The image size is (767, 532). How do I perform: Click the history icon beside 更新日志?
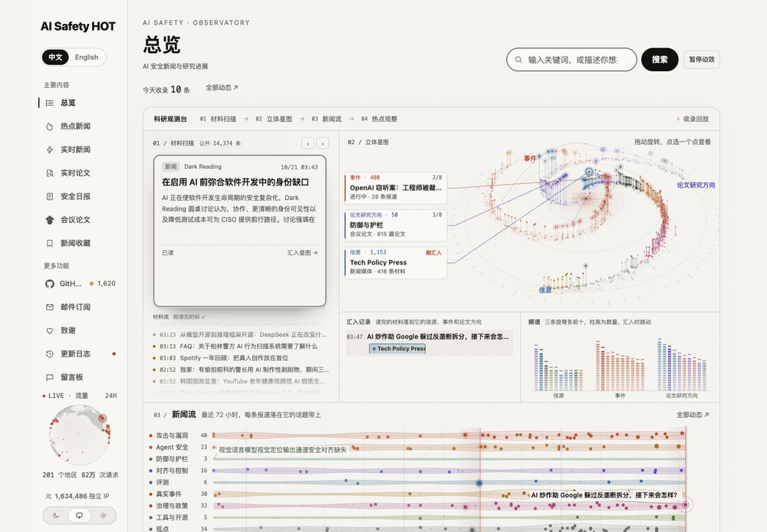[49, 354]
